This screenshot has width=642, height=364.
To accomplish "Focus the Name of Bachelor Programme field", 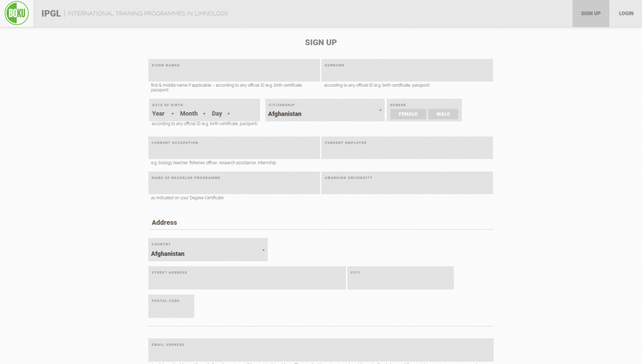I will 234,185.
